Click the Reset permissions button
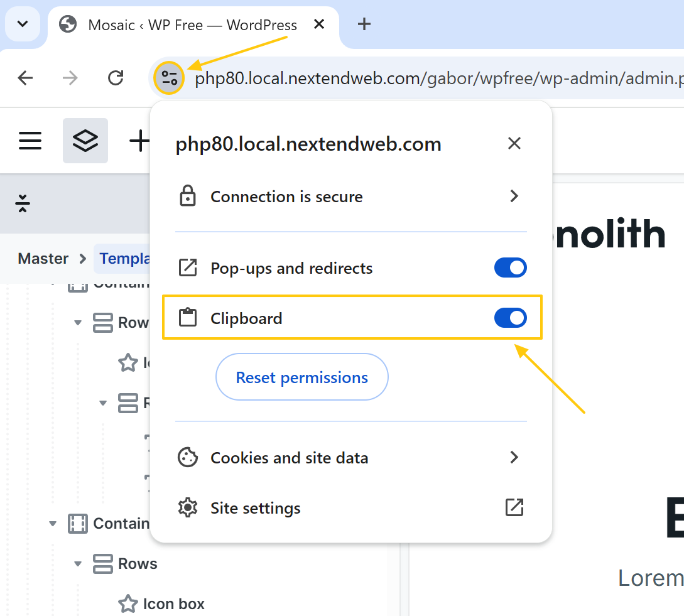684x616 pixels. point(301,377)
